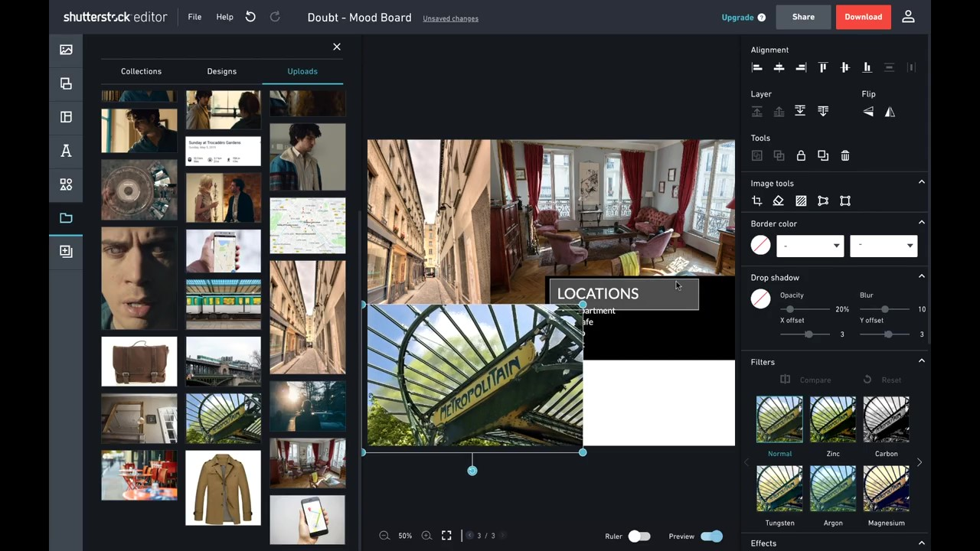Collapse the Filters section
The height and width of the screenshot is (551, 980).
(x=921, y=361)
